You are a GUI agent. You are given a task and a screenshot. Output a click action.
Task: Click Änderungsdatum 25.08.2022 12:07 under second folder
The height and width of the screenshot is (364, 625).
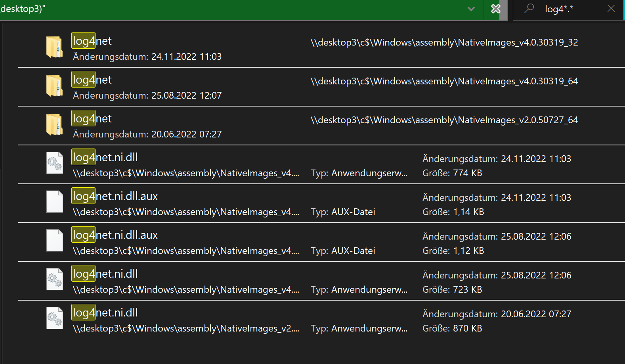click(147, 95)
